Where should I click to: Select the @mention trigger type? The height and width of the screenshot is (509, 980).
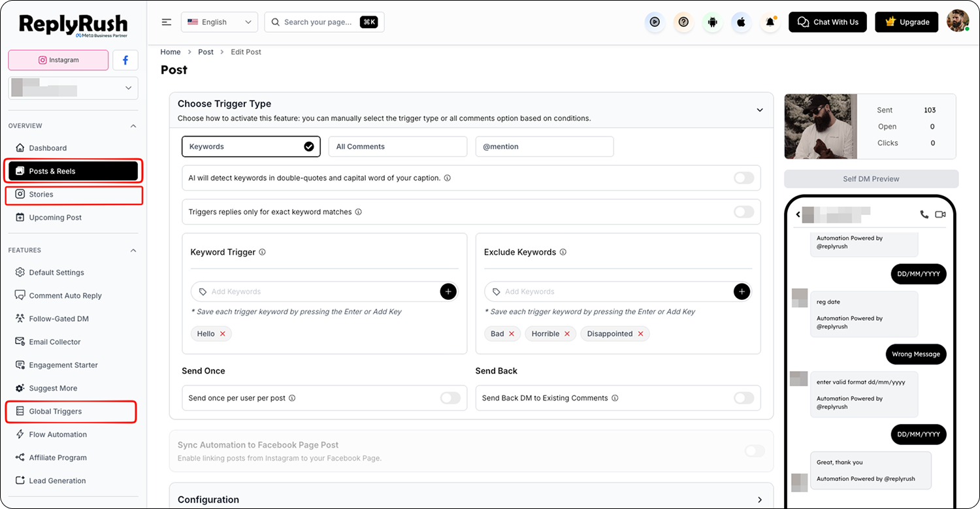544,146
